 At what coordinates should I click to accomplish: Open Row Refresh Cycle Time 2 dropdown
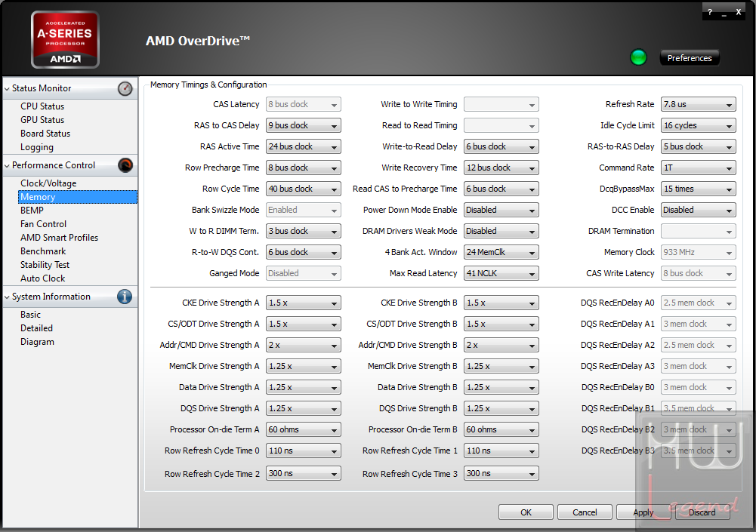coord(304,473)
